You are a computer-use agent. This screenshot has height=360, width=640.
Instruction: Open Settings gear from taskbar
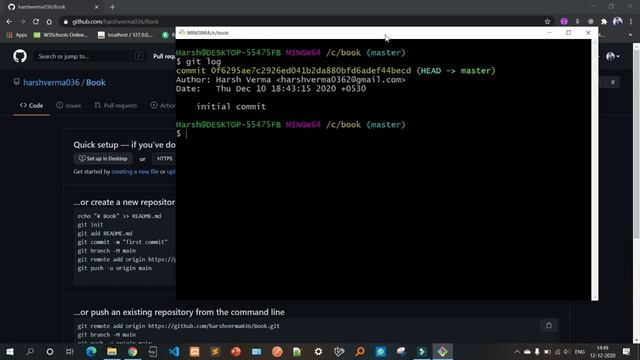318,351
